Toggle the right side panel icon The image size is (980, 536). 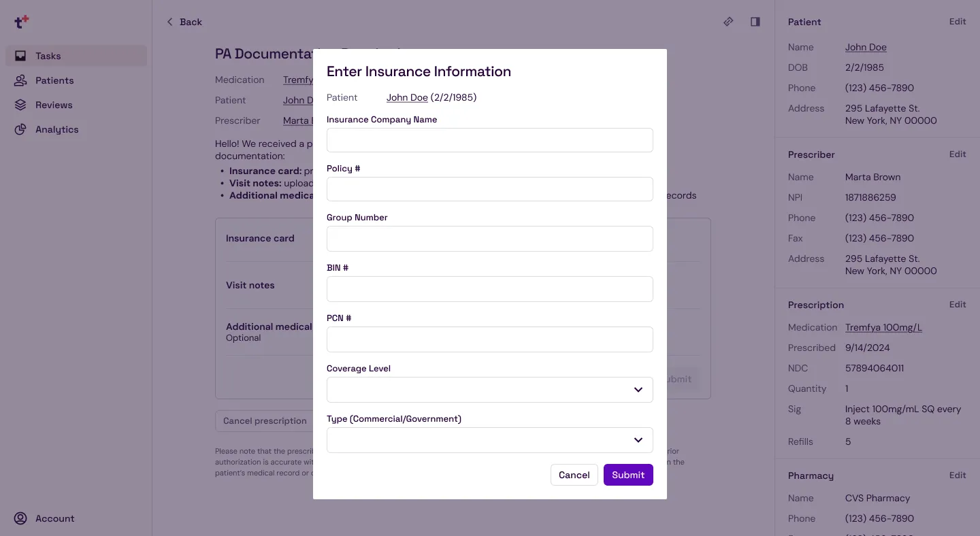(755, 22)
